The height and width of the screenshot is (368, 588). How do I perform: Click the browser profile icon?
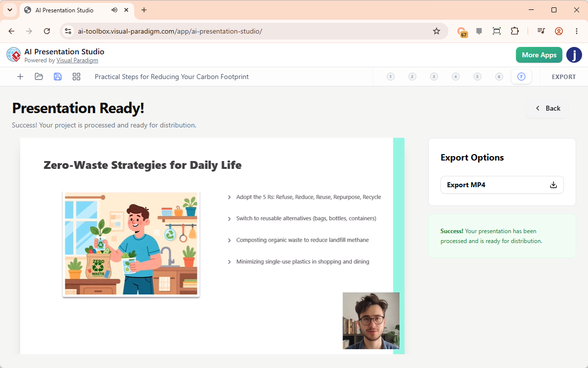(x=559, y=31)
